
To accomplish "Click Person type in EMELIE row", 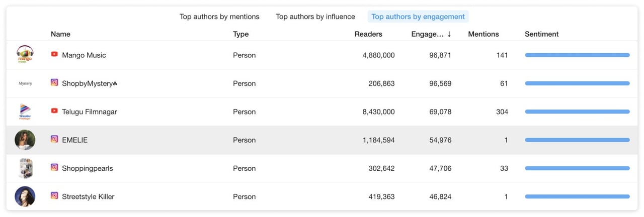I will point(245,140).
